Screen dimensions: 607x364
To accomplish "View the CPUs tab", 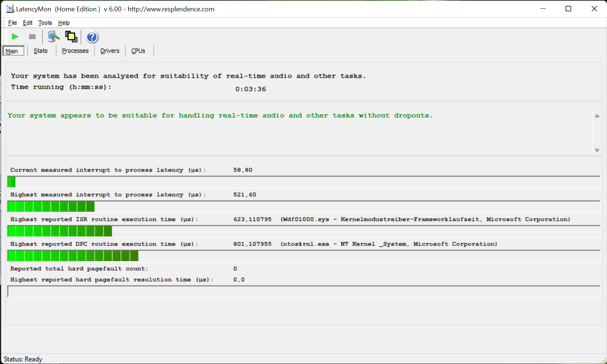I will tap(138, 51).
